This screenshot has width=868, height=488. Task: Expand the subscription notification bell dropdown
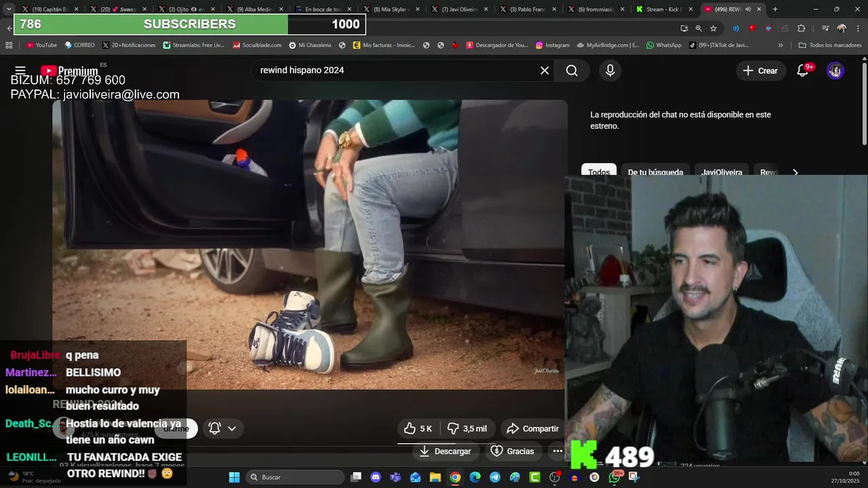[222, 428]
